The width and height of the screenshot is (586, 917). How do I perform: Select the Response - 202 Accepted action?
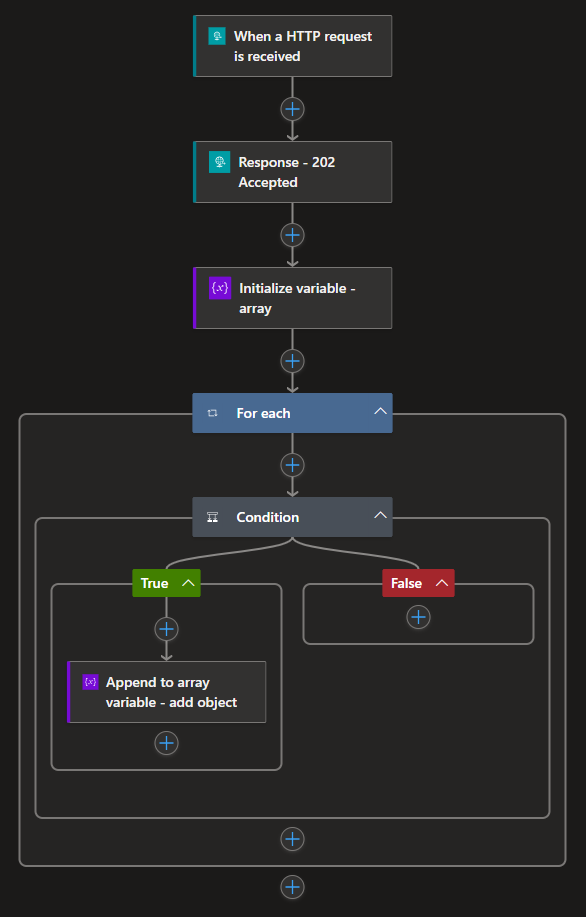pos(292,172)
